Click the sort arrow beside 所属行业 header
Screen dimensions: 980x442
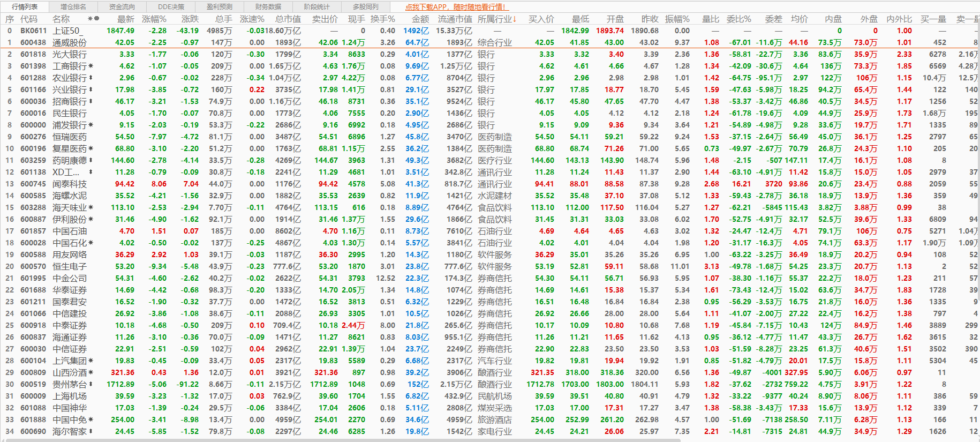[515, 19]
